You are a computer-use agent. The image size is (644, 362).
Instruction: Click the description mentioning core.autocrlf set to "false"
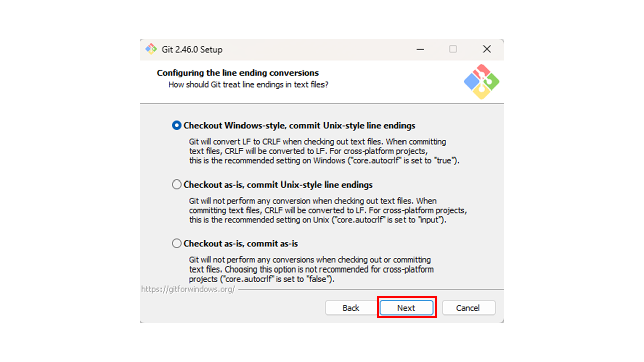(x=311, y=269)
